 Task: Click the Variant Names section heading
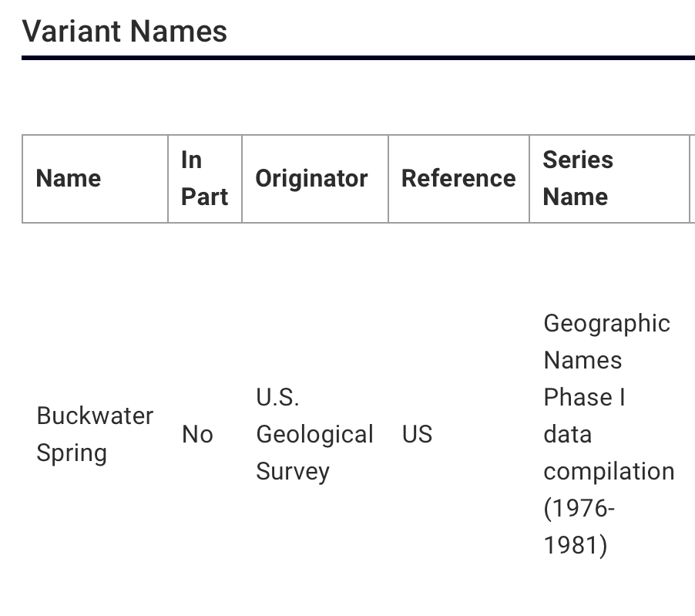[x=125, y=32]
